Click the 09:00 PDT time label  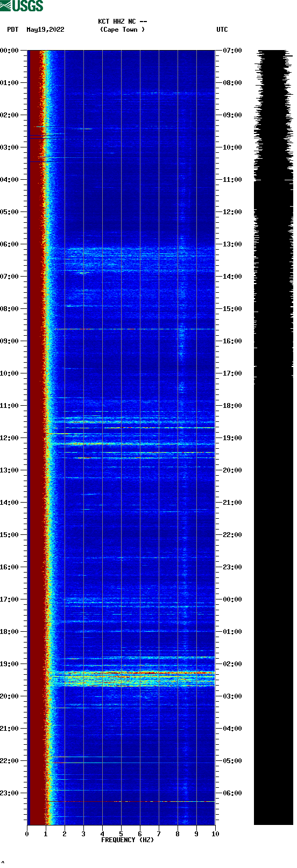tap(9, 341)
